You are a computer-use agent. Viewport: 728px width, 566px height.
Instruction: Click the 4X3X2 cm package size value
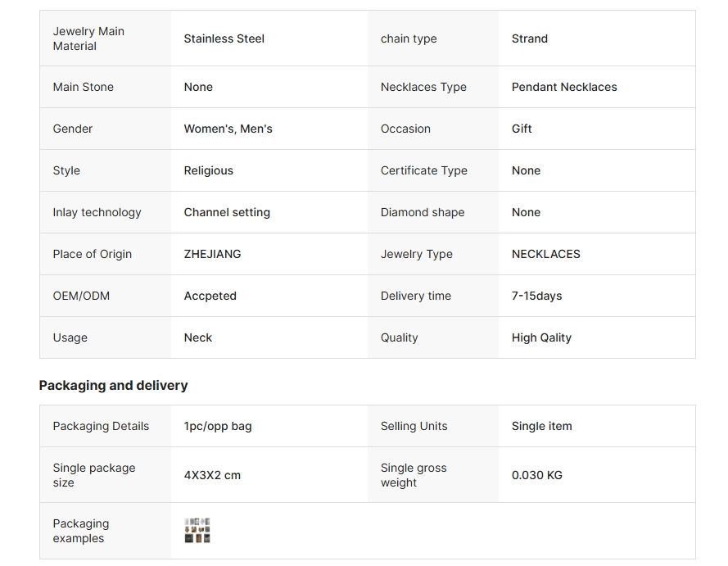click(212, 475)
